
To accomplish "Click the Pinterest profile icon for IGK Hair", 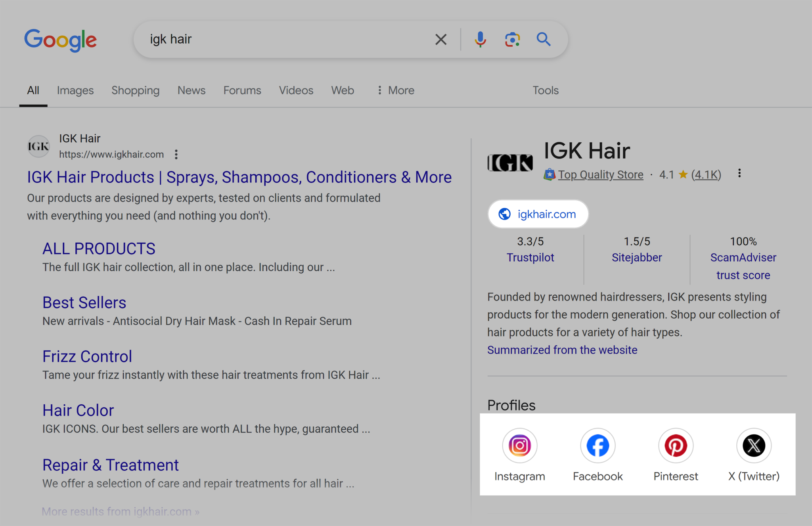I will 675,444.
